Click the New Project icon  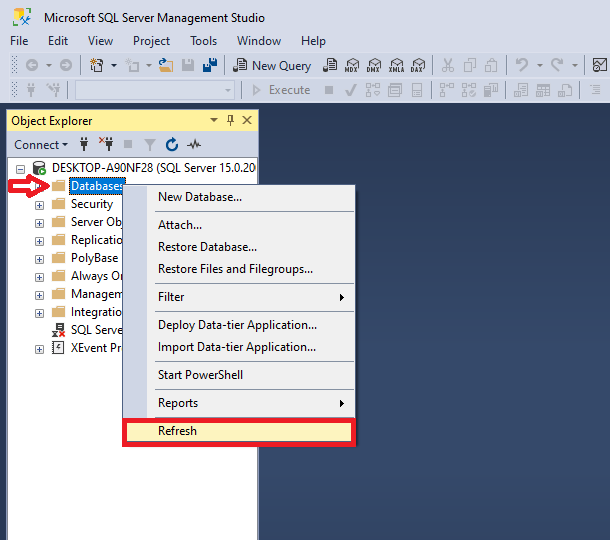pyautogui.click(x=96, y=65)
